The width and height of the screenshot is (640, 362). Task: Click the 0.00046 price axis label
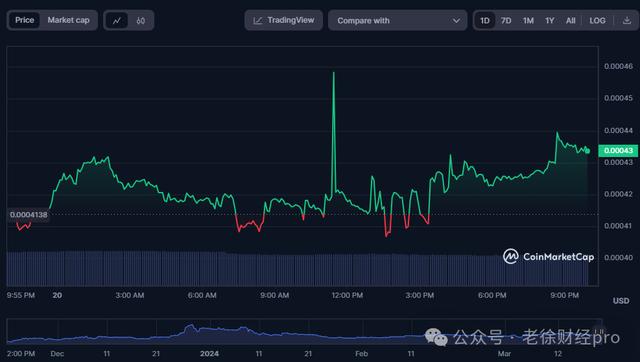click(x=618, y=66)
